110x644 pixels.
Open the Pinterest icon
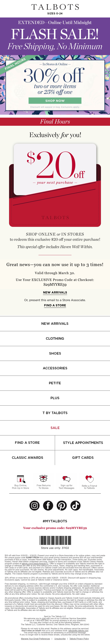(x=62, y=505)
